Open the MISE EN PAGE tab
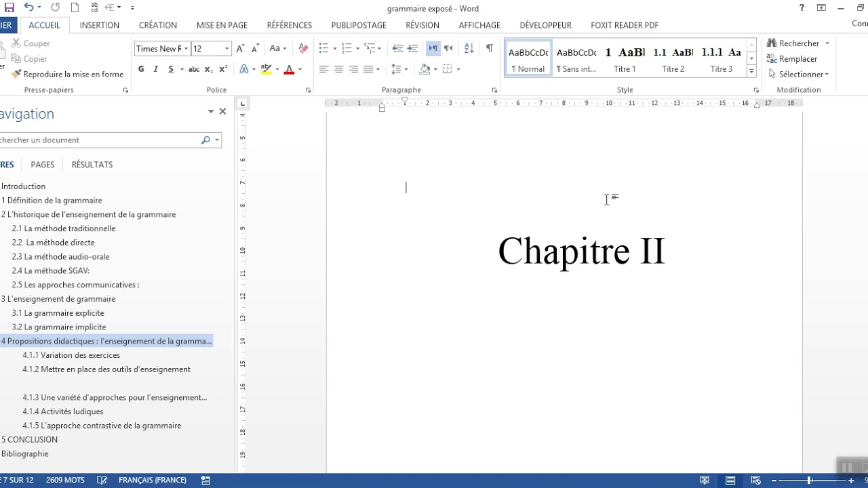 [222, 25]
